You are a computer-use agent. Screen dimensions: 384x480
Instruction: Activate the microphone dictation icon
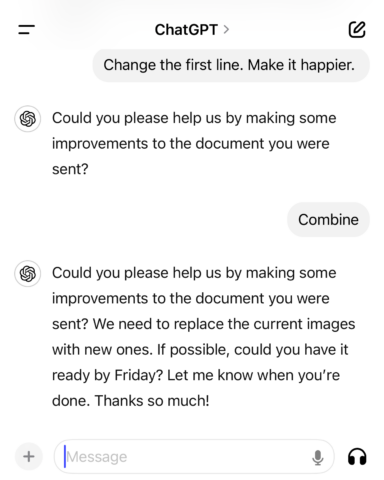coord(318,457)
